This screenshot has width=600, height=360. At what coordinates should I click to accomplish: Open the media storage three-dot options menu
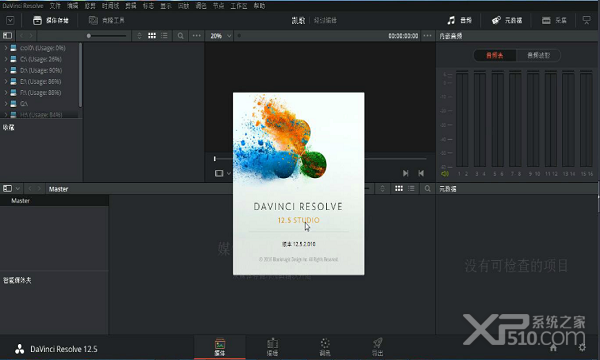point(196,36)
